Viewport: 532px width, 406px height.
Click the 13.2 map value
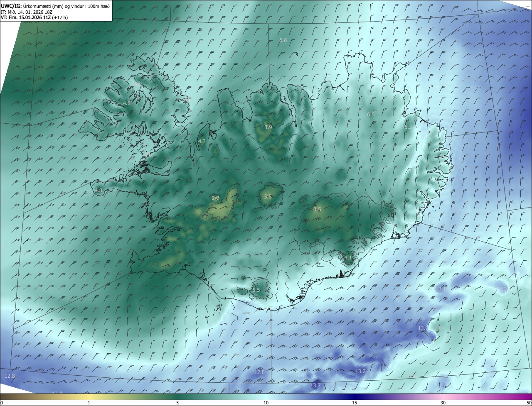360,371
